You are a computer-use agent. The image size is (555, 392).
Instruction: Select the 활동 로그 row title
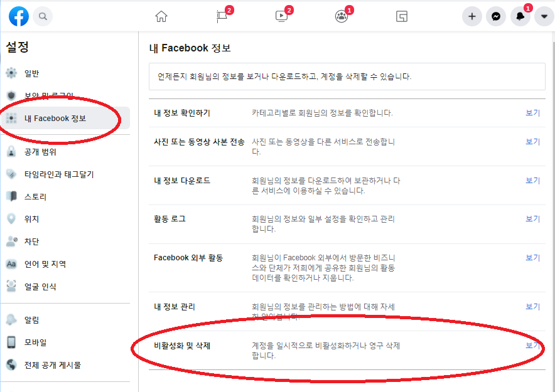pos(170,219)
